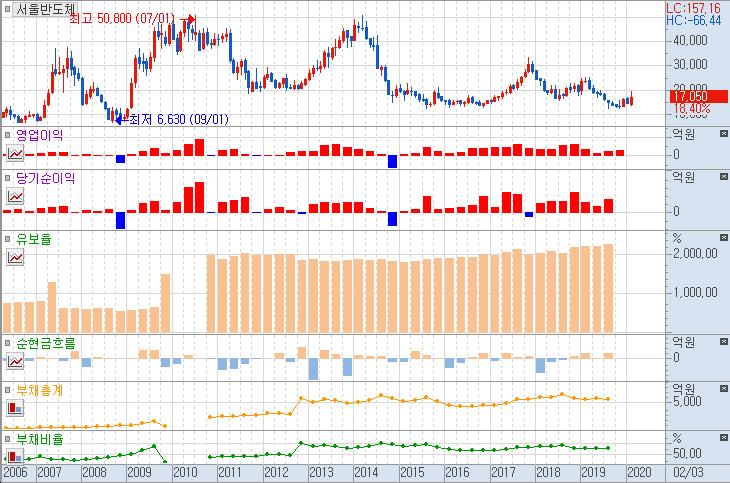Click the current price tag 17,050
Screen dimensions: 730x483
pos(698,96)
